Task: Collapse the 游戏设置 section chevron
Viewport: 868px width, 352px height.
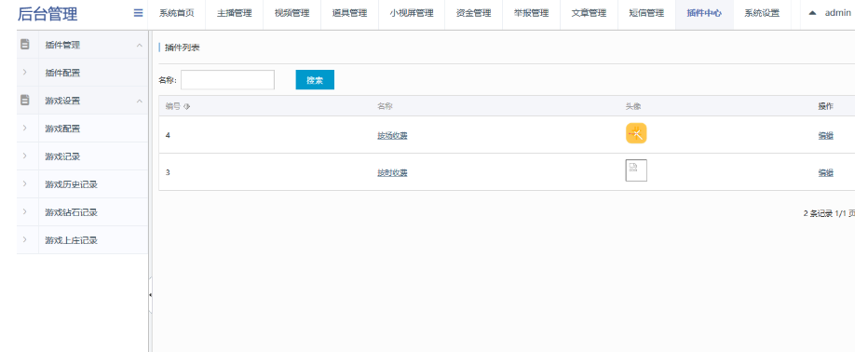Action: (140, 101)
